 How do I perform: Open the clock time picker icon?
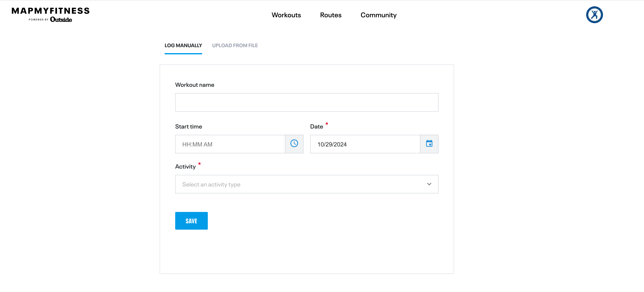pos(294,144)
